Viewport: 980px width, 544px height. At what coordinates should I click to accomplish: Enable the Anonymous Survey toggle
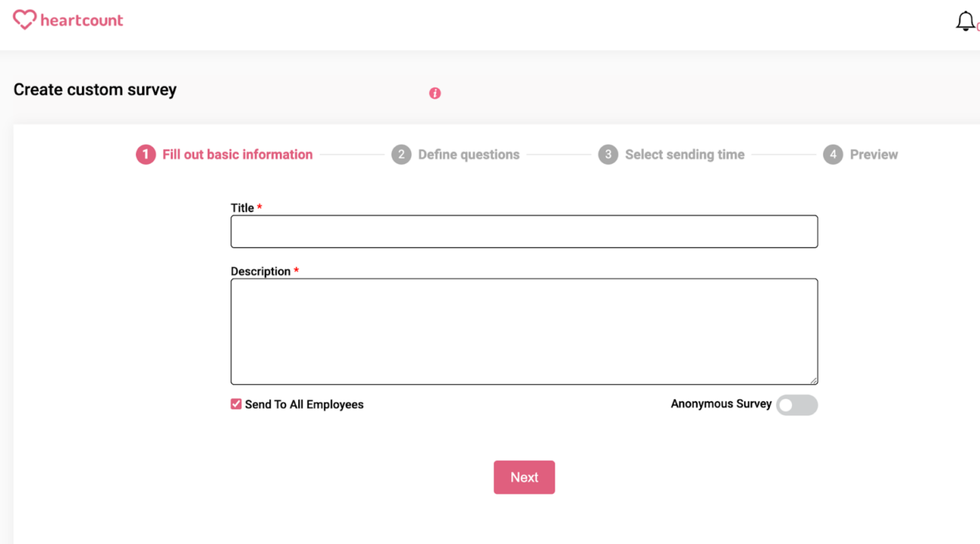[796, 405]
